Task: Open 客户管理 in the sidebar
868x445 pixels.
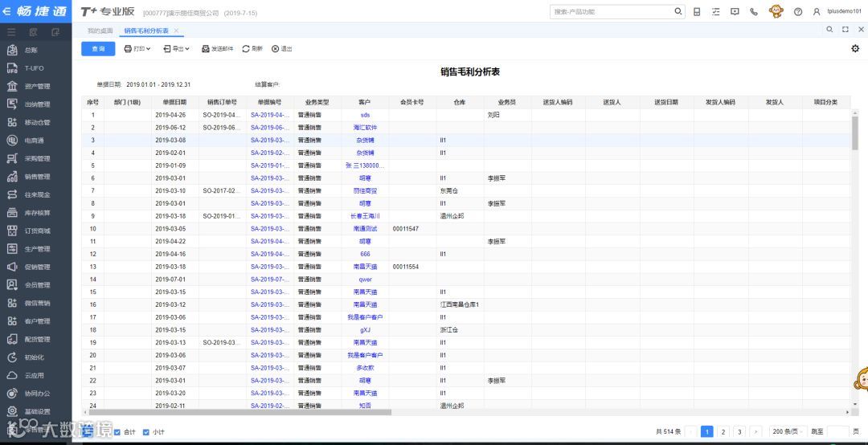Action: (35, 321)
